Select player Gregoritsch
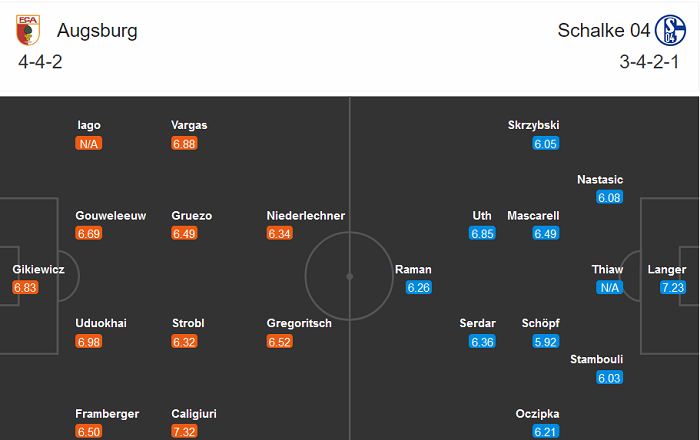Image resolution: width=700 pixels, height=440 pixels. point(299,324)
